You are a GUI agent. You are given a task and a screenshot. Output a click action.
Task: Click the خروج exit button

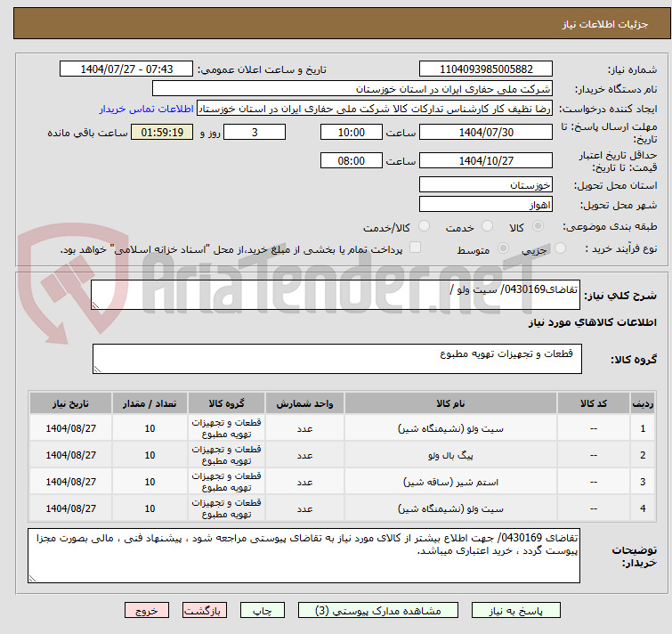pyautogui.click(x=147, y=611)
